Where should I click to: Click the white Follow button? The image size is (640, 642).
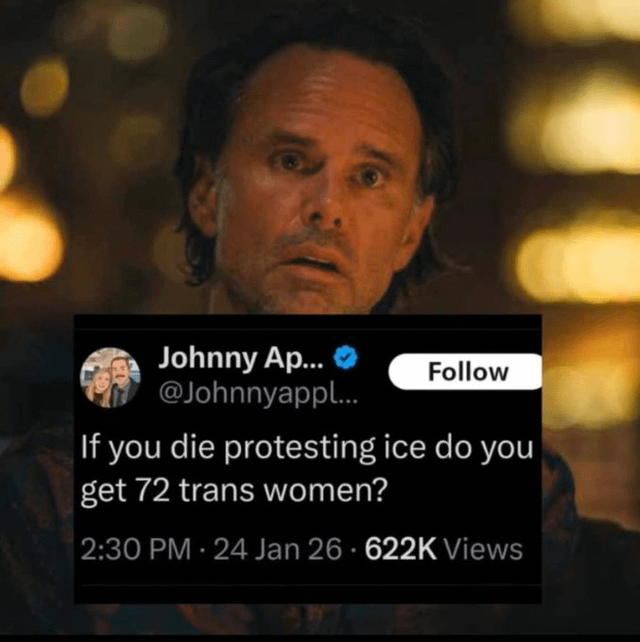click(466, 371)
